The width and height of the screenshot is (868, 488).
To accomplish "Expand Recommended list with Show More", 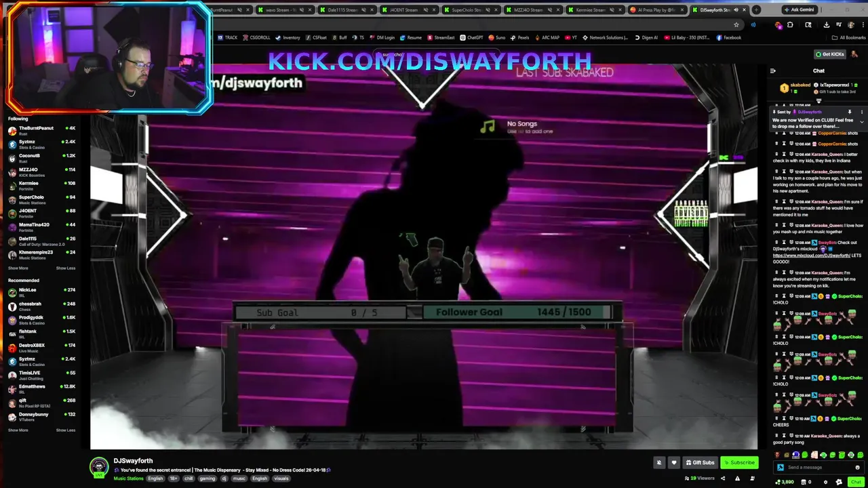I will (18, 430).
